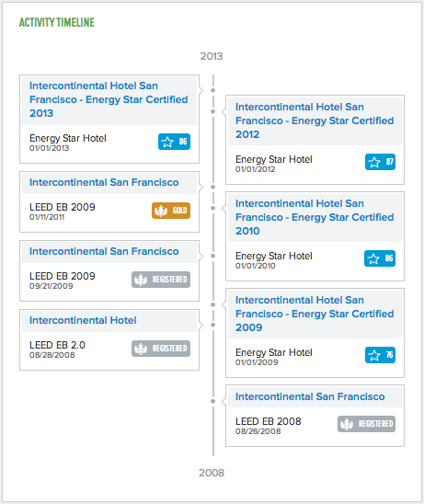Screen dimensions: 424x504
Task: Click the Registered badge for LEED EB 2.0
Action: (161, 349)
